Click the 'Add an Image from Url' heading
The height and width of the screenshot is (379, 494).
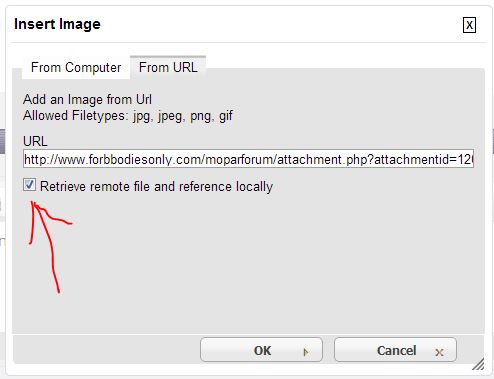pos(87,99)
